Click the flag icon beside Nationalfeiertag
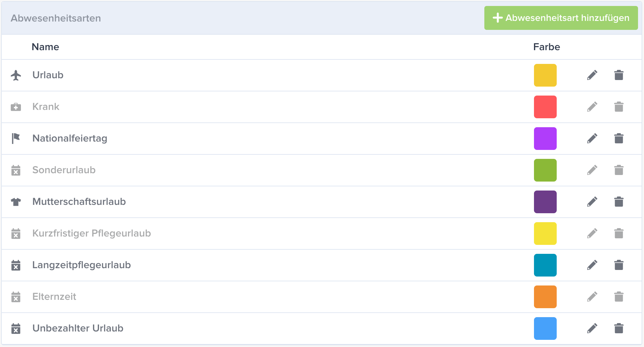The width and height of the screenshot is (644, 347). pos(16,139)
